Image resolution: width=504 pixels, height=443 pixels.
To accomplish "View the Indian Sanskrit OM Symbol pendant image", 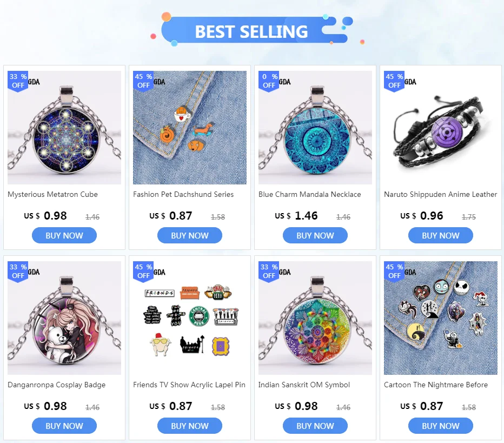I will pos(315,318).
